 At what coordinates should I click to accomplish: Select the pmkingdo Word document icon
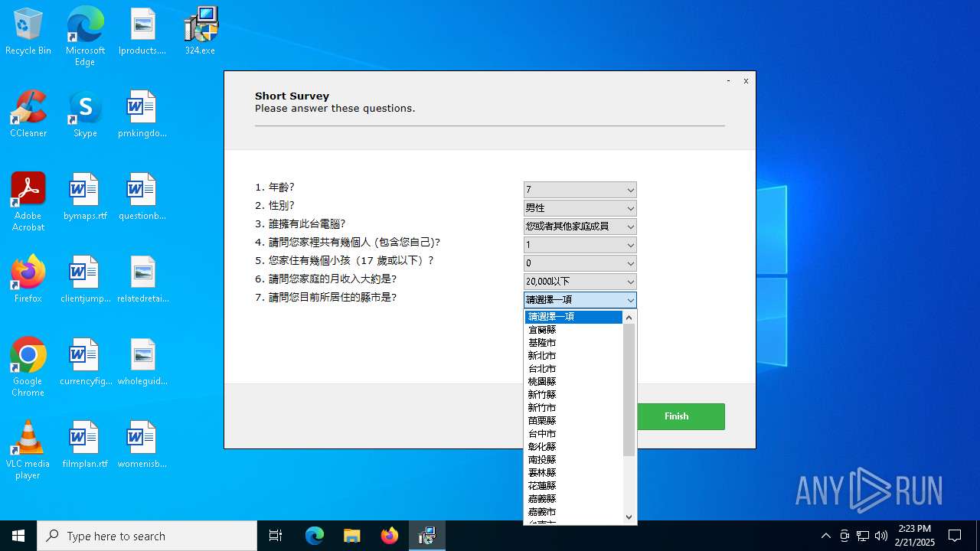pos(142,115)
